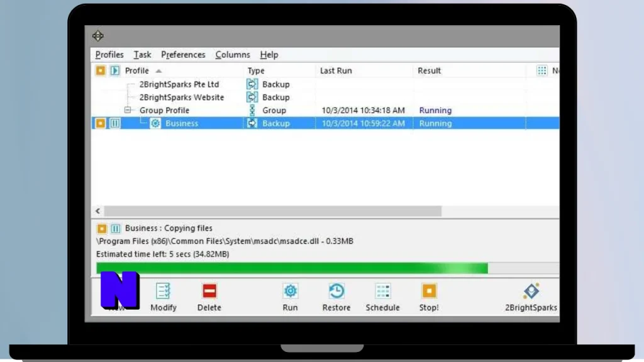Click the Business profile gear icon
The height and width of the screenshot is (362, 644).
[155, 123]
